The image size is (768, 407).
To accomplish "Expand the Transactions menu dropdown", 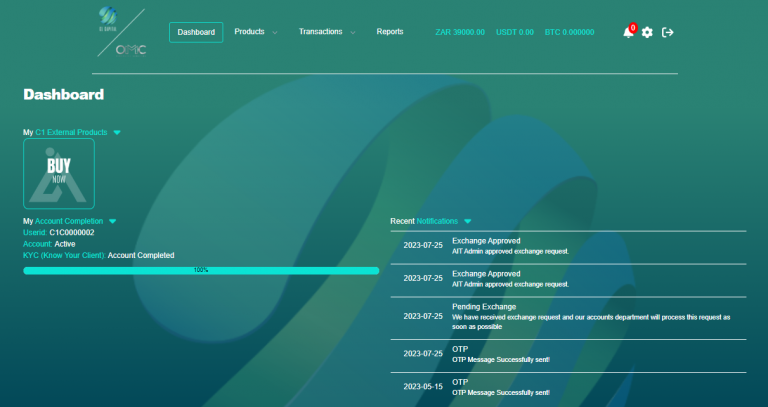I will (327, 32).
